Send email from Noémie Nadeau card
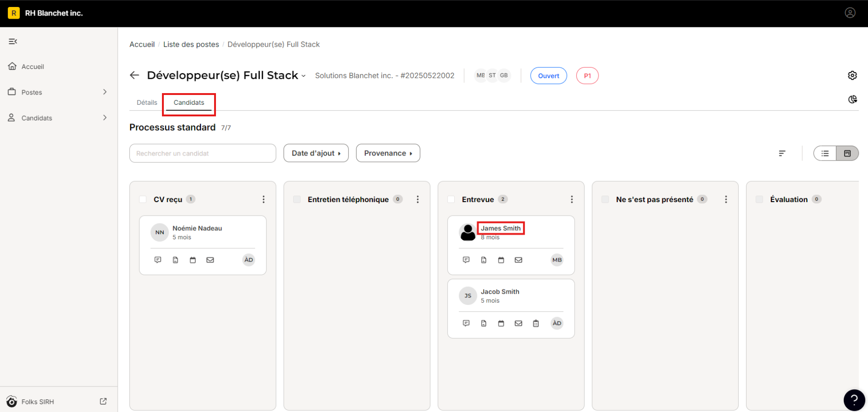 tap(210, 260)
